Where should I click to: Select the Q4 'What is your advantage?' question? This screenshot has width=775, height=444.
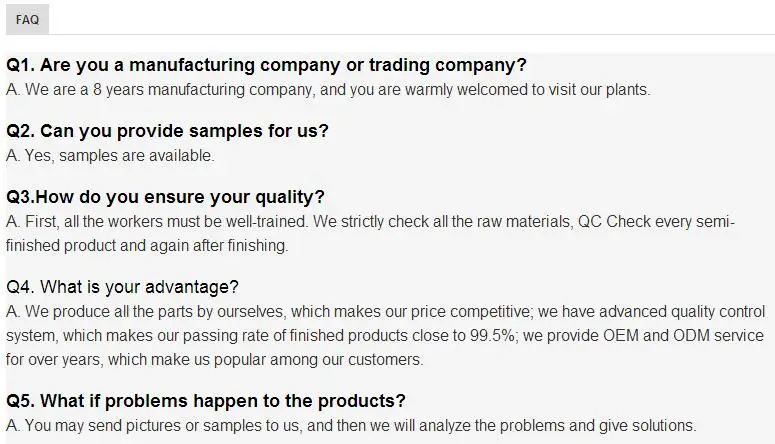click(x=122, y=287)
